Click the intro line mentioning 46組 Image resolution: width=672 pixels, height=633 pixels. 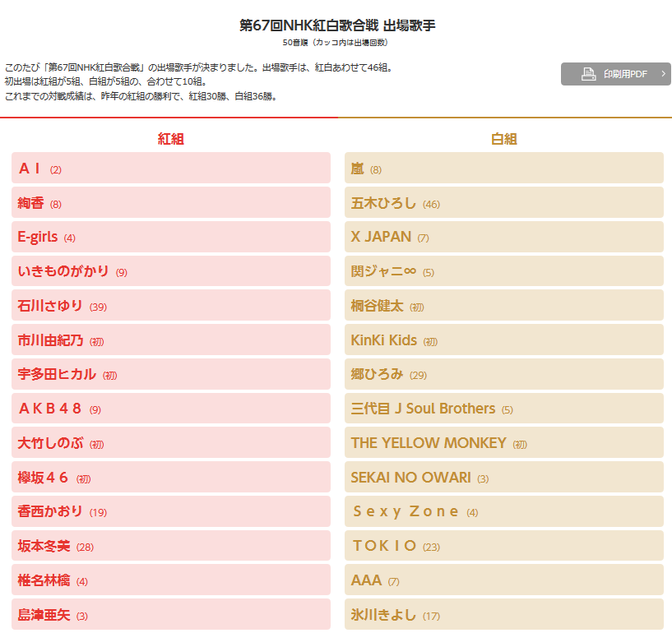click(x=200, y=67)
